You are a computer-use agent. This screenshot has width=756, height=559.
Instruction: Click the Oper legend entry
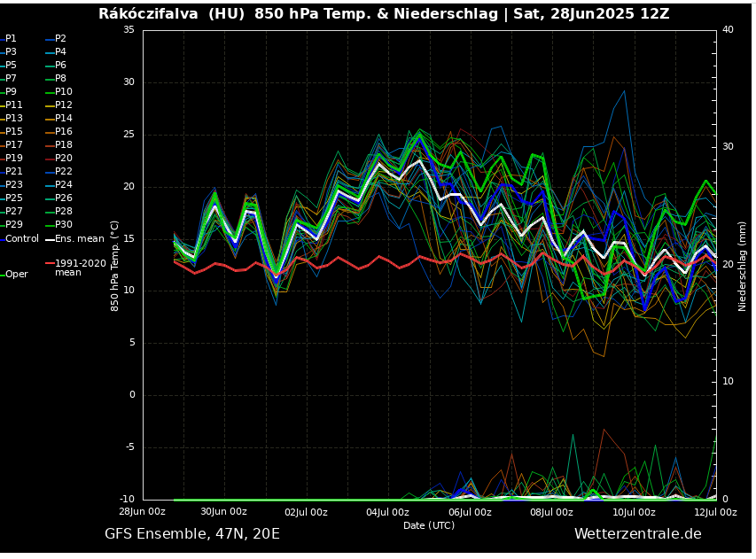(17, 275)
